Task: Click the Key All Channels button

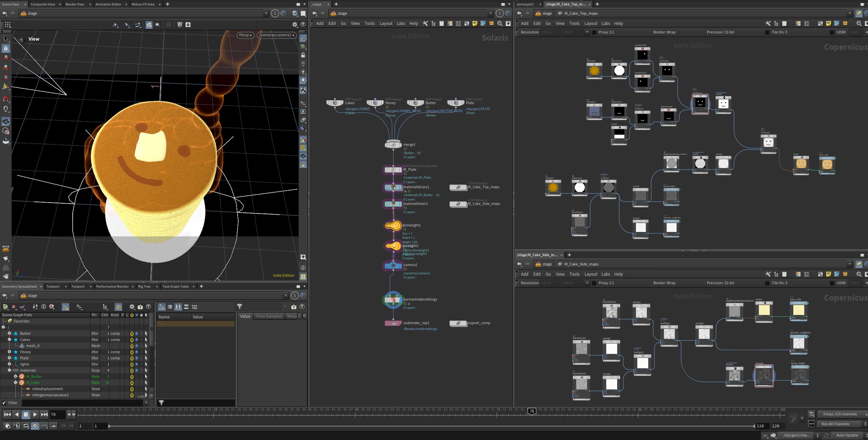Action: (x=835, y=424)
